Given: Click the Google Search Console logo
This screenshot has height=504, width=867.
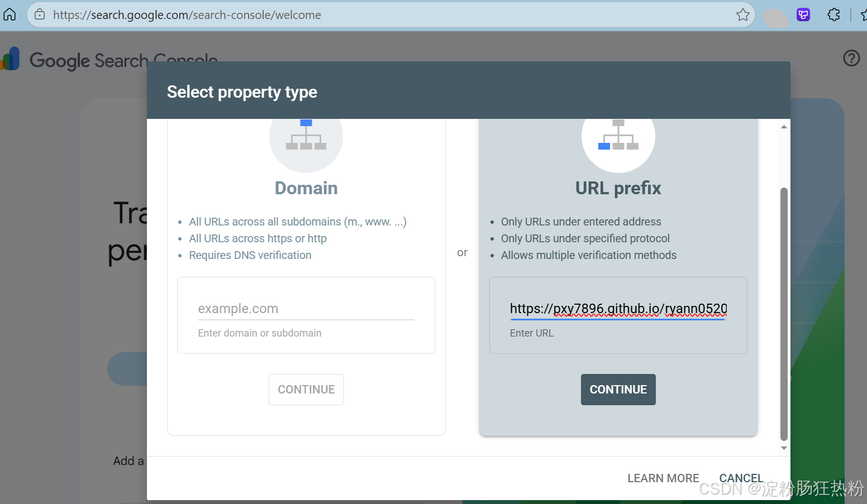Looking at the screenshot, I should tap(109, 60).
